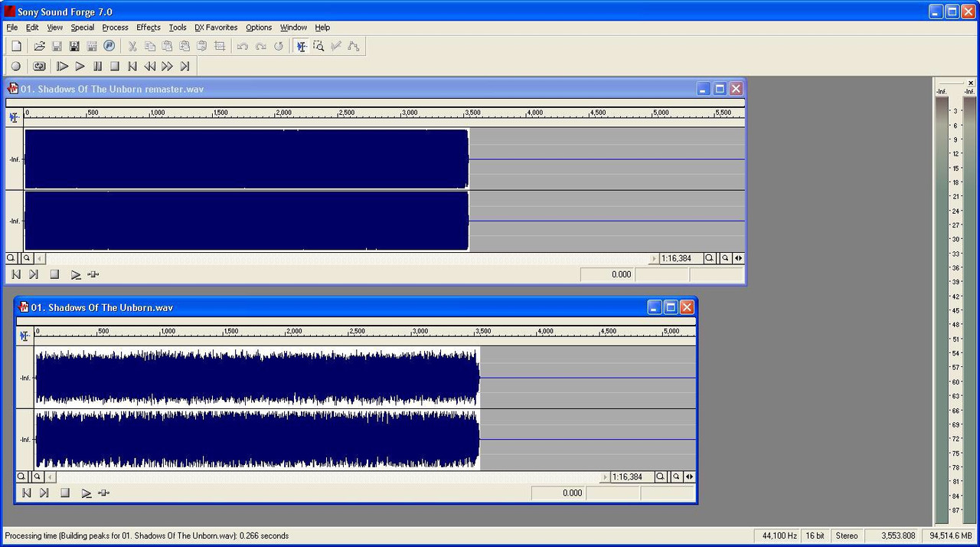This screenshot has height=547, width=980.
Task: Select the Pencil tool
Action: pos(336,46)
